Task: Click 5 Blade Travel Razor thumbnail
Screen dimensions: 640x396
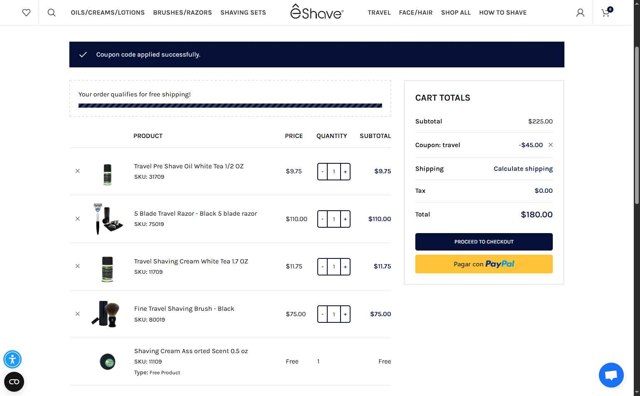Action: (107, 219)
